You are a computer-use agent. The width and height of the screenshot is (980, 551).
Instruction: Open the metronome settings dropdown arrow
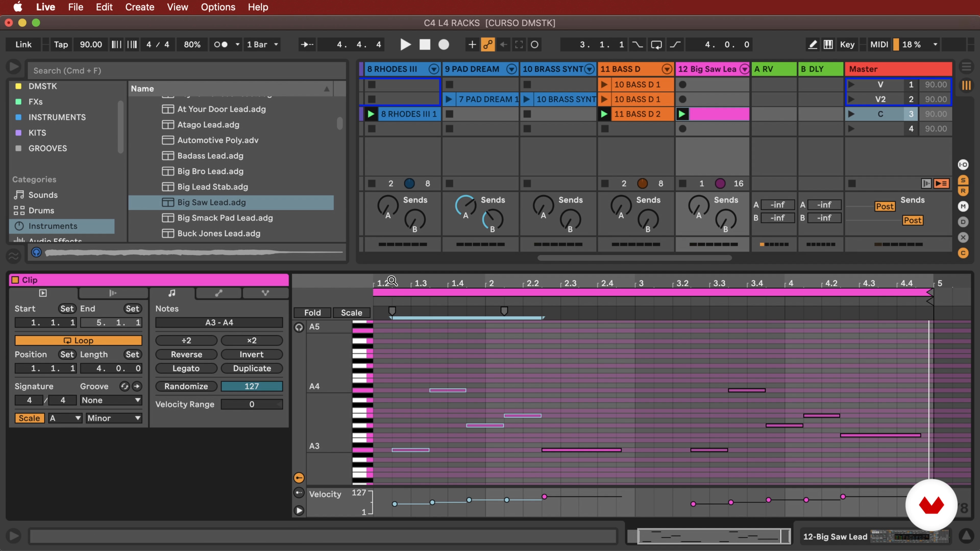point(237,44)
